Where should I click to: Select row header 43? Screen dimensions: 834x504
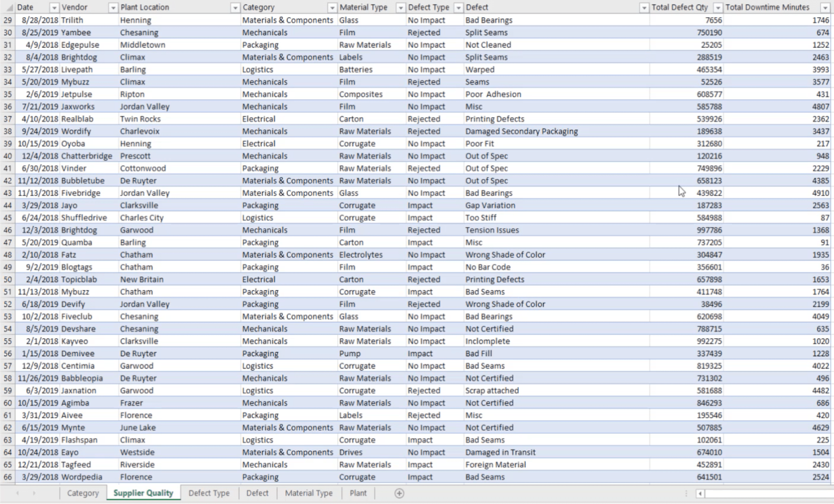7,193
